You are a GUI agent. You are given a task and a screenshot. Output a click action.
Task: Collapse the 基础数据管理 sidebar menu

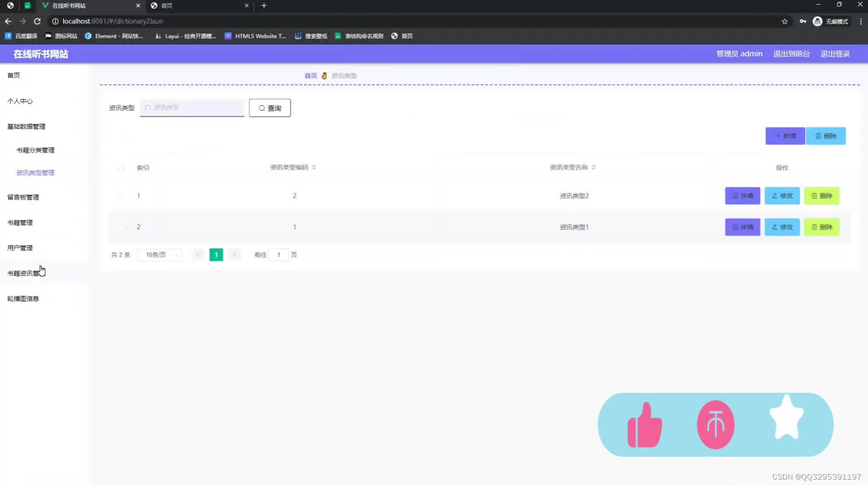point(44,127)
